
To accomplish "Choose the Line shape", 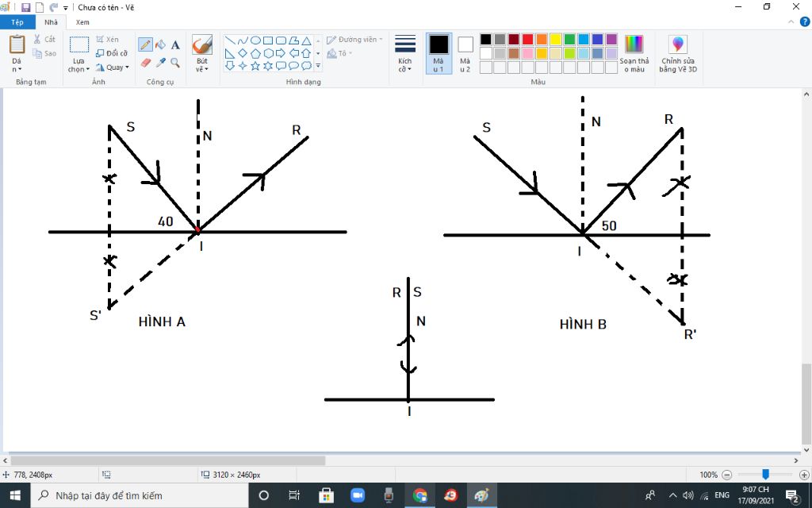I will click(x=230, y=40).
